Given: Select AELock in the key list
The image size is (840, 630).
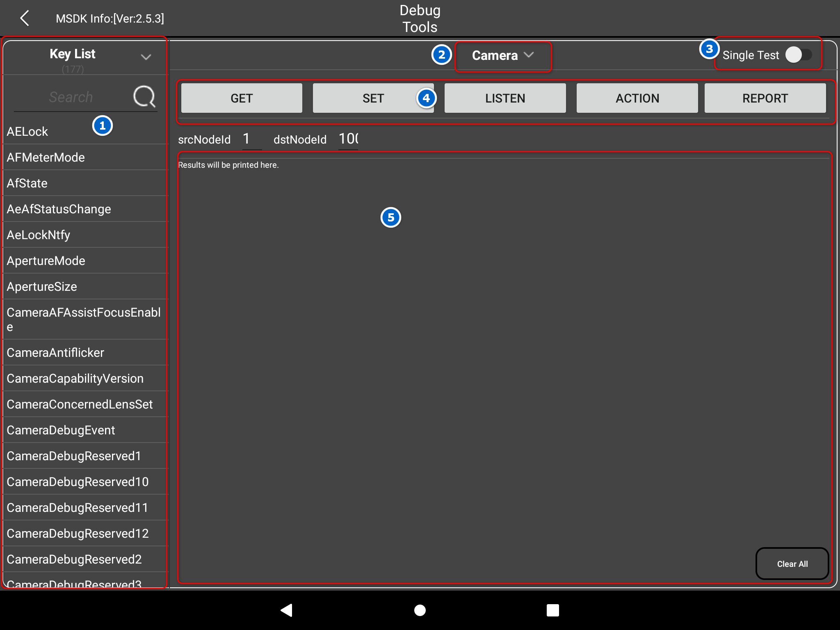Looking at the screenshot, I should tap(85, 131).
